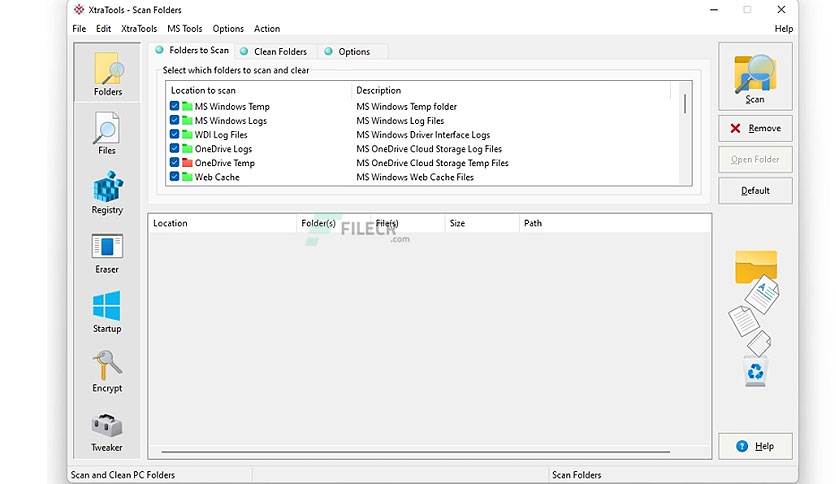Select MS Windows Web Cache Files description

(x=415, y=178)
